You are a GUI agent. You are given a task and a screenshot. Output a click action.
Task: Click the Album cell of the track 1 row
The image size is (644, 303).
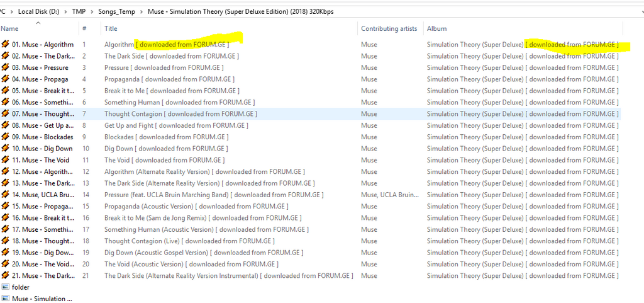click(x=523, y=44)
